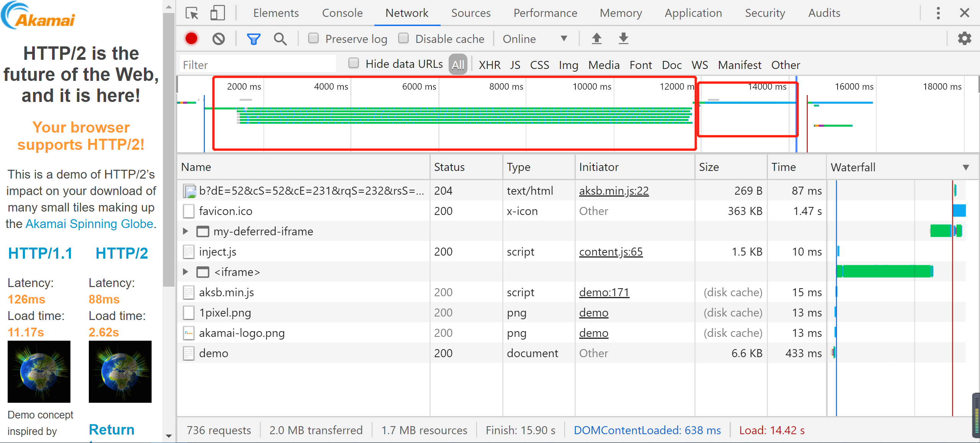Open the network search magnifier

pos(280,39)
